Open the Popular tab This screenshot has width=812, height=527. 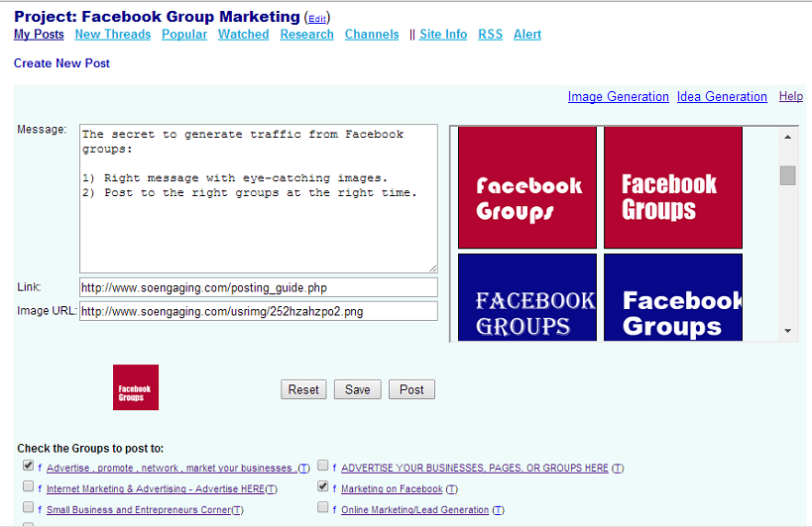(184, 35)
